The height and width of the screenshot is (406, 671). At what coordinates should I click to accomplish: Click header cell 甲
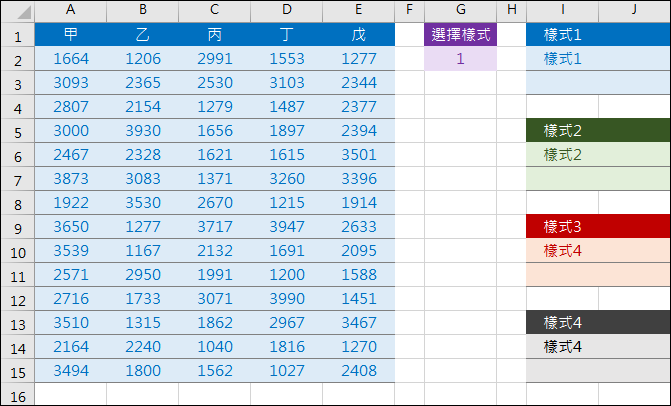(71, 35)
